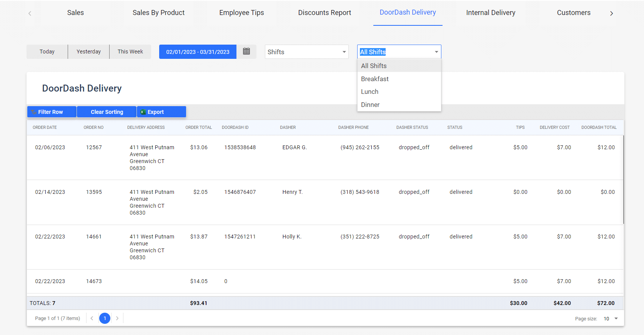Viewport: 644px width, 335px height.
Task: Sort by ORDER DATE column header
Action: click(45, 127)
